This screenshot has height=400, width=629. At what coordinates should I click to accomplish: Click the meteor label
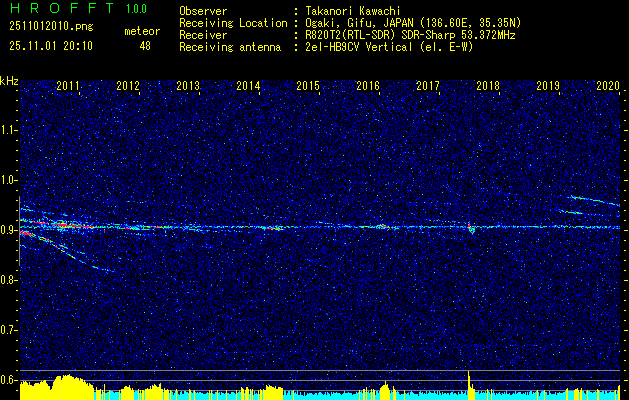(142, 31)
